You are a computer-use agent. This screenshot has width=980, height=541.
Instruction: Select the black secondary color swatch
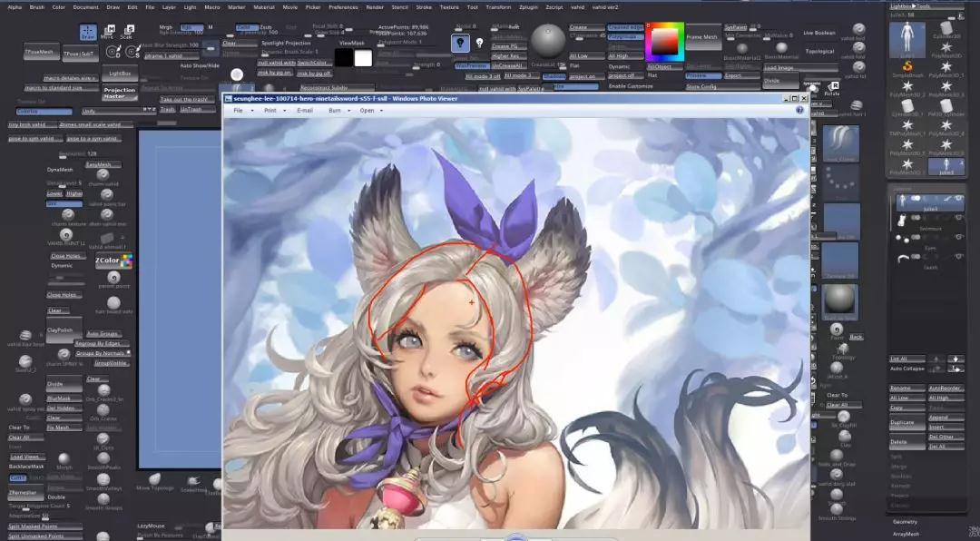343,57
